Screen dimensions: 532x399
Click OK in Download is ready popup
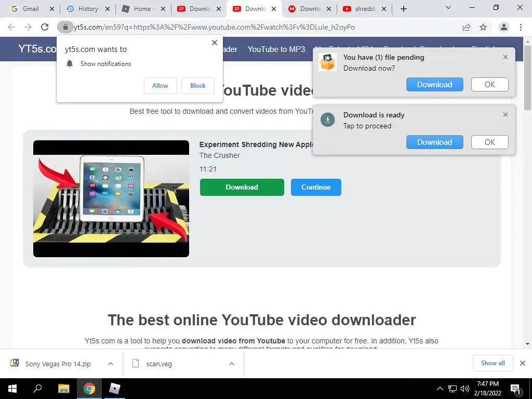(x=489, y=142)
